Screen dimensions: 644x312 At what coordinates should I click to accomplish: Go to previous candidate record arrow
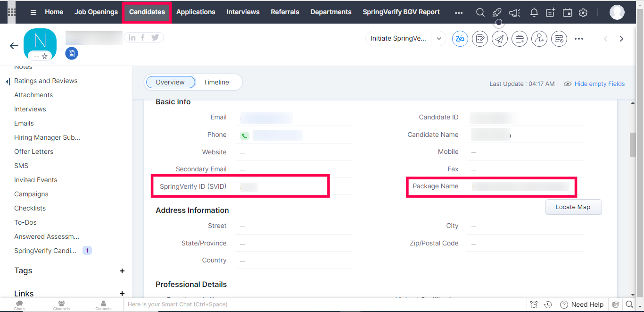[x=606, y=39]
